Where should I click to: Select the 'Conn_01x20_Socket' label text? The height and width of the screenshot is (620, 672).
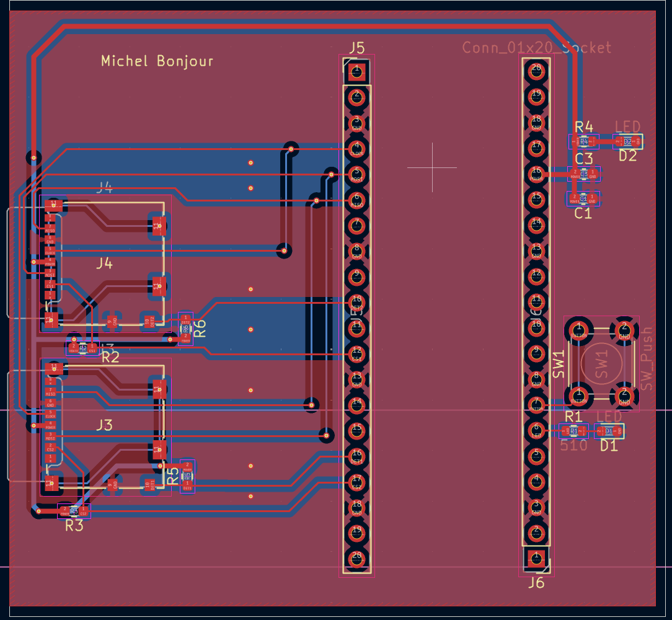(537, 47)
